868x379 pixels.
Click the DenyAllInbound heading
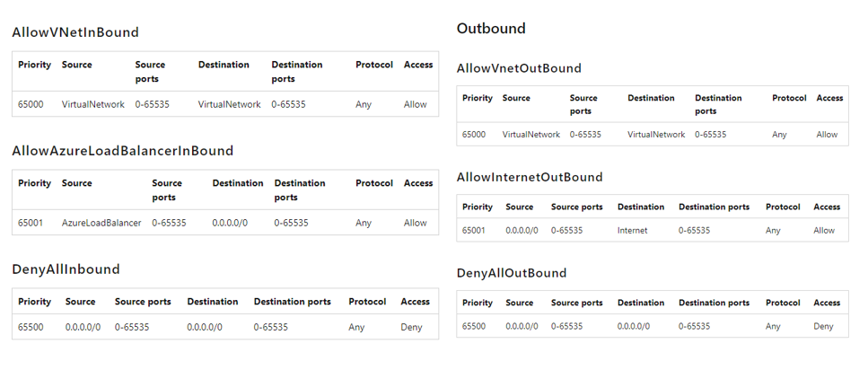click(x=66, y=269)
